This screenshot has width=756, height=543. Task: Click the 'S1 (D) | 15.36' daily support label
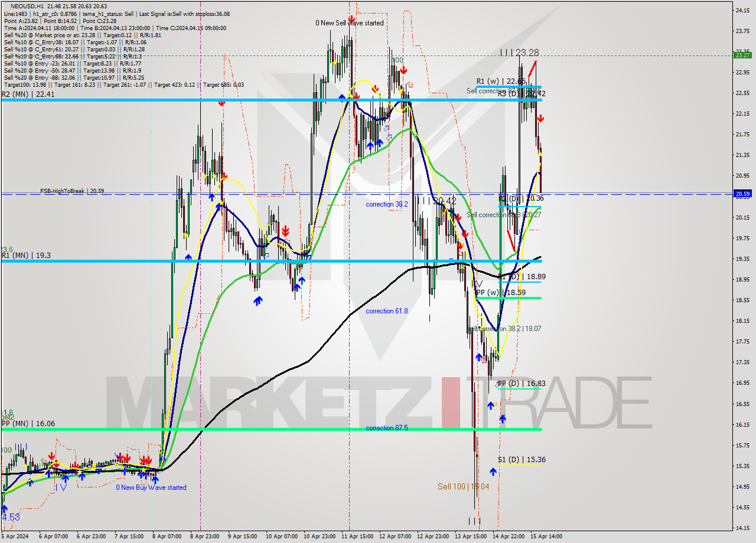point(522,460)
